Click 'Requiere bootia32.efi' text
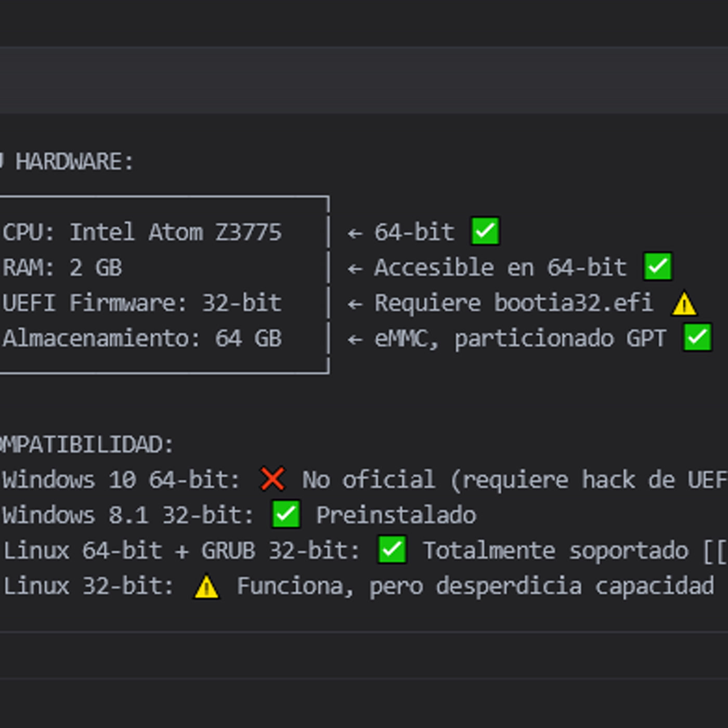This screenshot has height=728, width=728. [x=514, y=303]
